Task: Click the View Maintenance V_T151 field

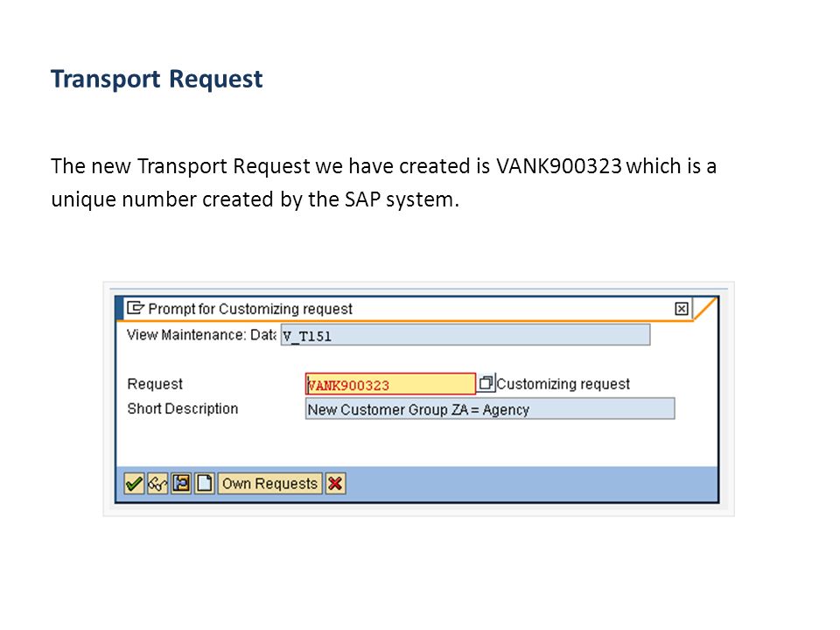Action: [x=465, y=335]
